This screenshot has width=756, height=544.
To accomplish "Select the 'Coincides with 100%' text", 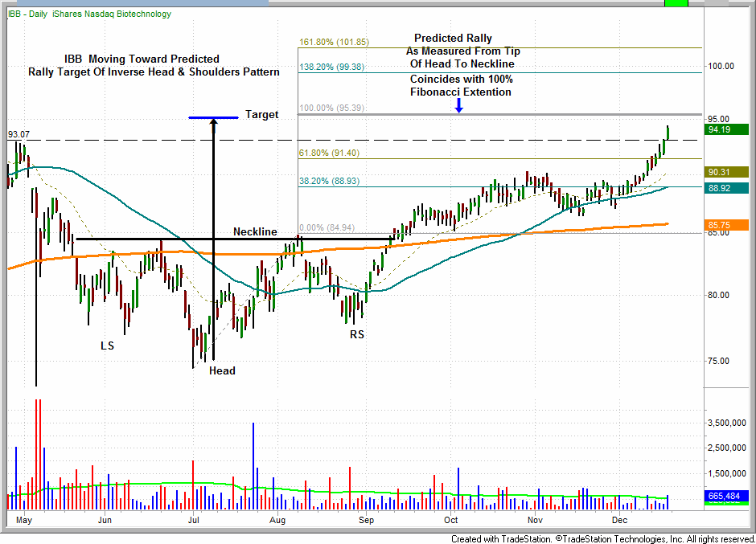I will (462, 79).
